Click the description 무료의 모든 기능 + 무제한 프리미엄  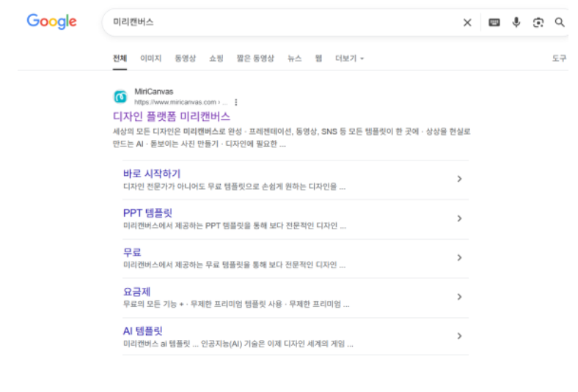pyautogui.click(x=236, y=304)
